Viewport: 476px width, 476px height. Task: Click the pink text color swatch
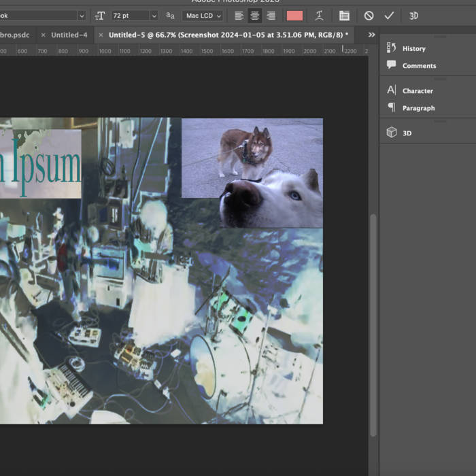pos(294,16)
